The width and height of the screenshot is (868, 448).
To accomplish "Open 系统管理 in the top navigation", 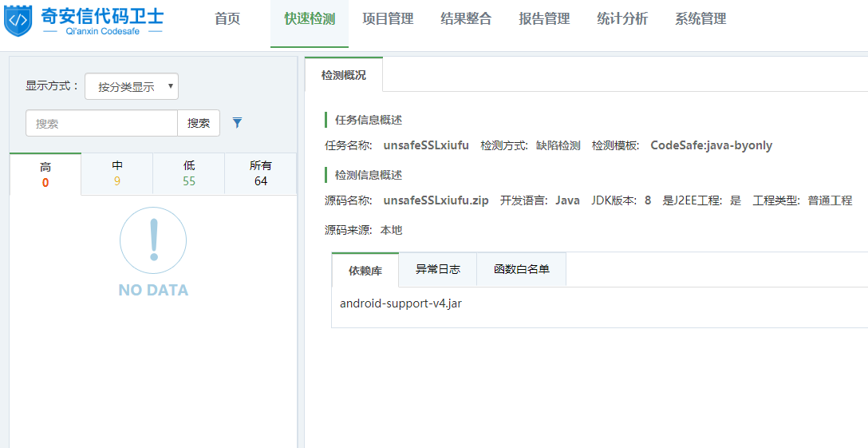I will (700, 19).
